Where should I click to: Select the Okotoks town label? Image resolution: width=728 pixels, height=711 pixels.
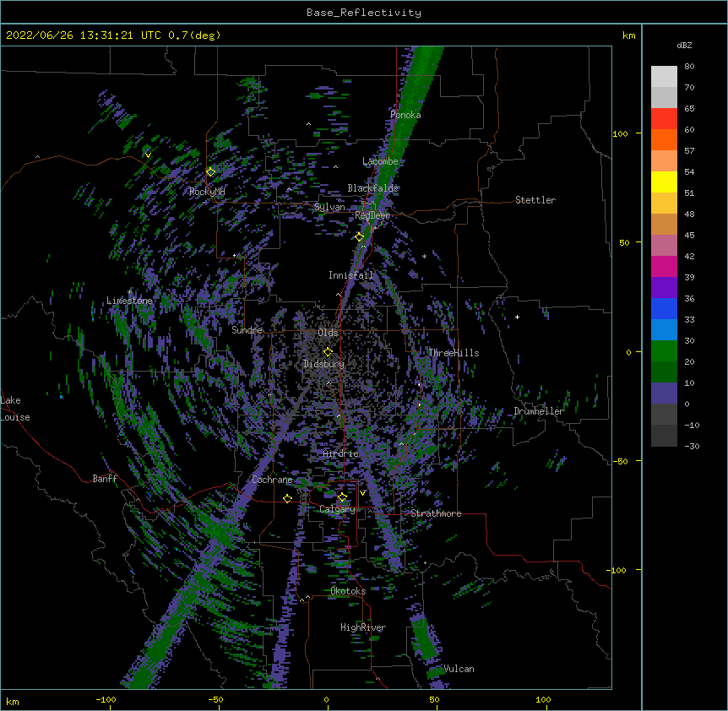pos(348,591)
